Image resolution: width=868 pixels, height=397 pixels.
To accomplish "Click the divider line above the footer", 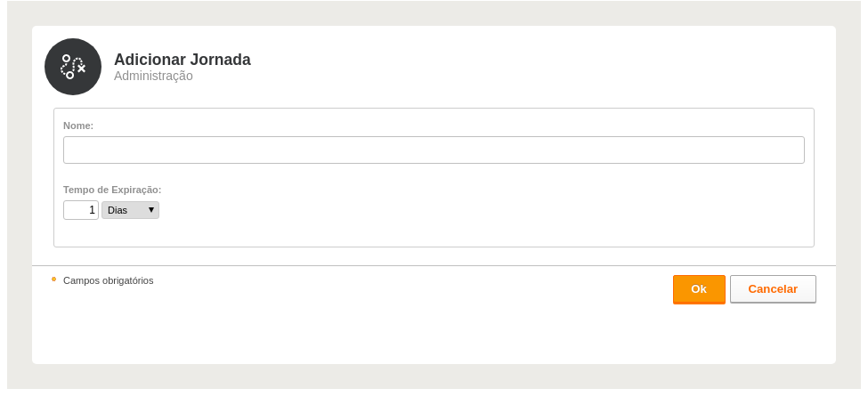I will pyautogui.click(x=434, y=266).
